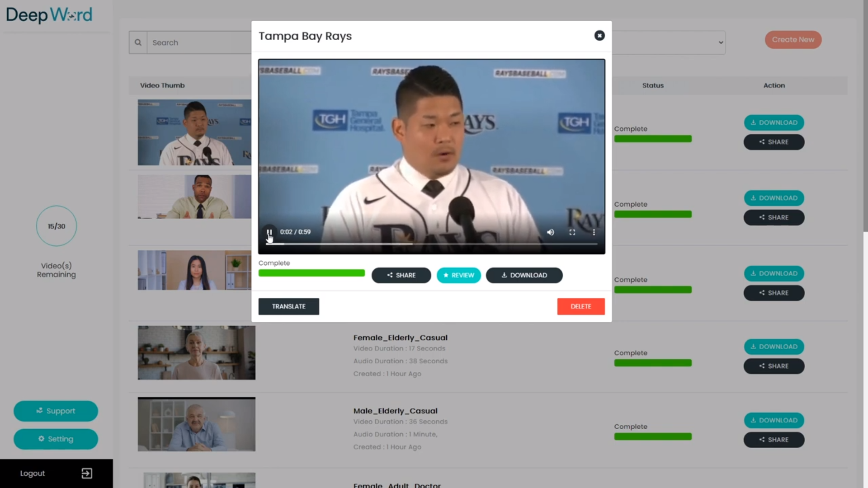This screenshot has height=488, width=868.
Task: Expand the filter dropdown near Create New
Action: [x=720, y=42]
